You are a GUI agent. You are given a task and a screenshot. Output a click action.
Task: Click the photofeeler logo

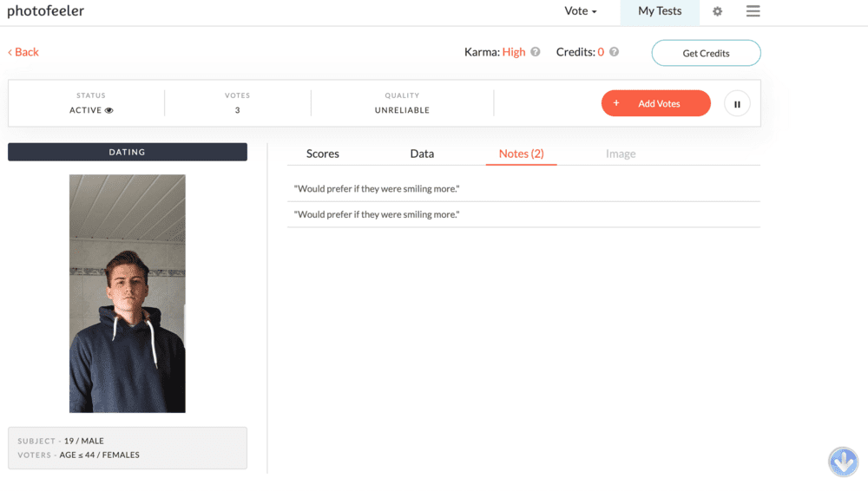tap(46, 11)
